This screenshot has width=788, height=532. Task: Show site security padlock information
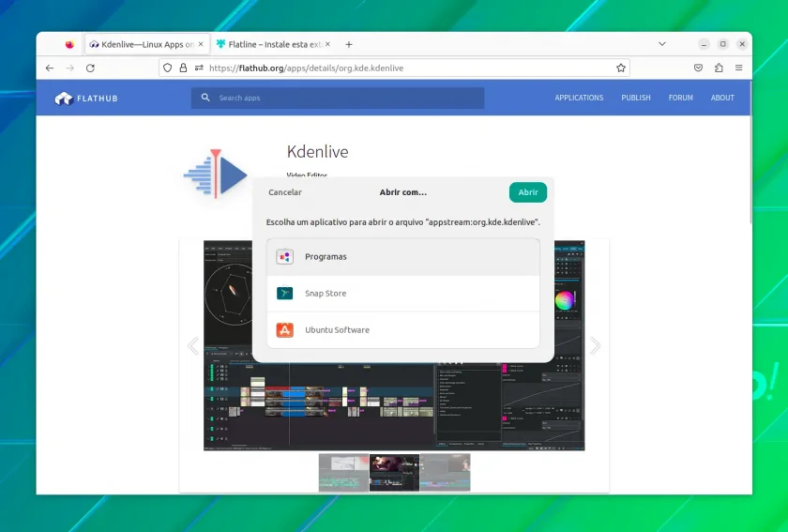point(184,68)
